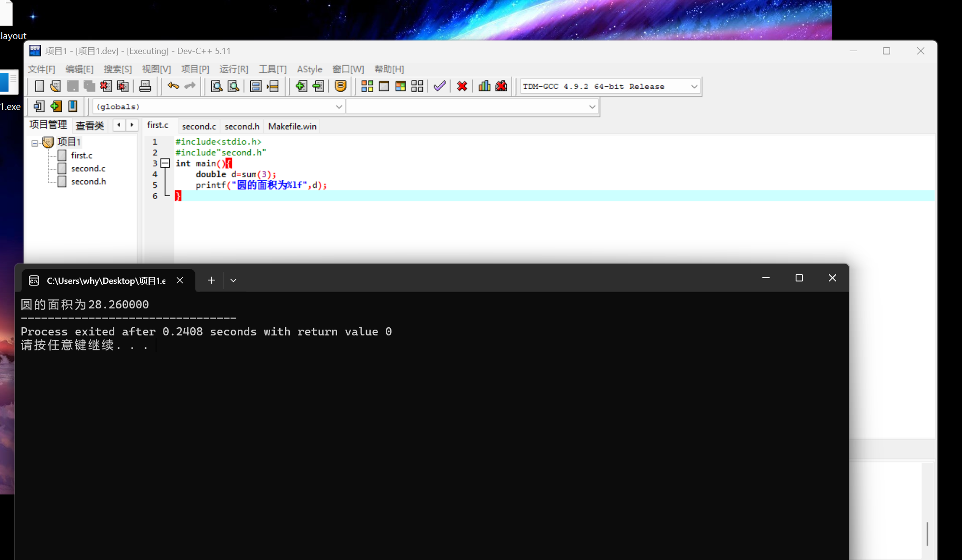The width and height of the screenshot is (962, 560).
Task: Open the 运行[R] menu
Action: (234, 69)
